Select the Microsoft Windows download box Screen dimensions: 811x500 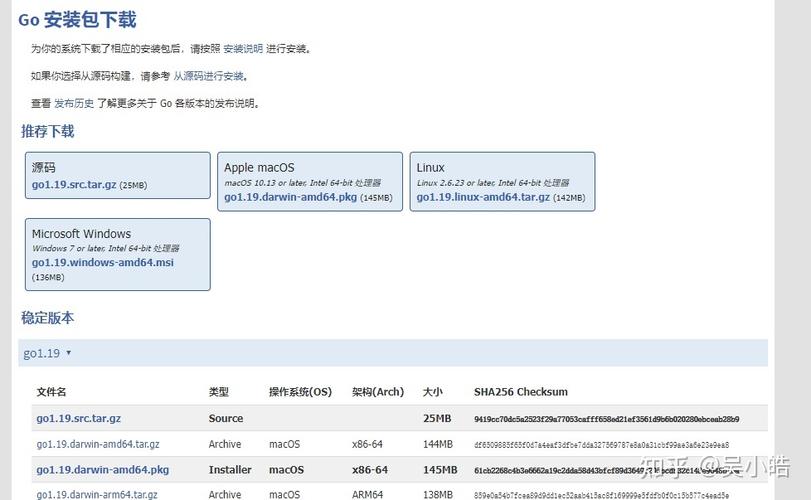click(x=118, y=254)
